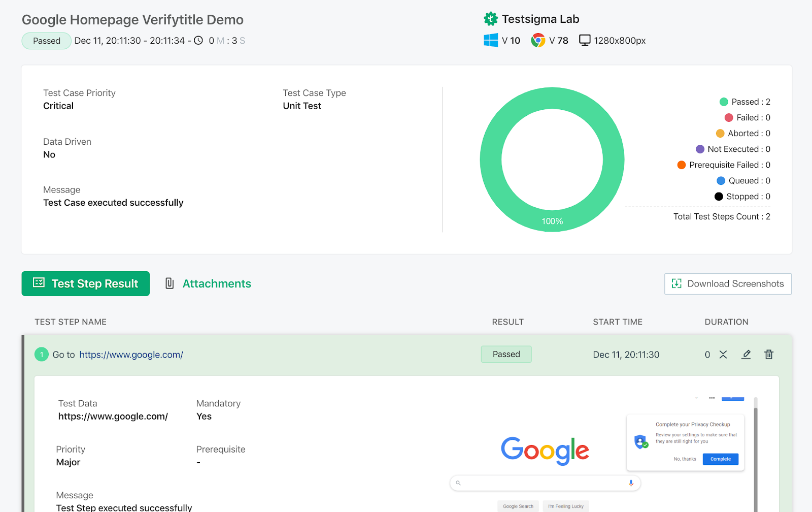The image size is (812, 512).
Task: Click the Download Screenshots button
Action: pyautogui.click(x=728, y=284)
